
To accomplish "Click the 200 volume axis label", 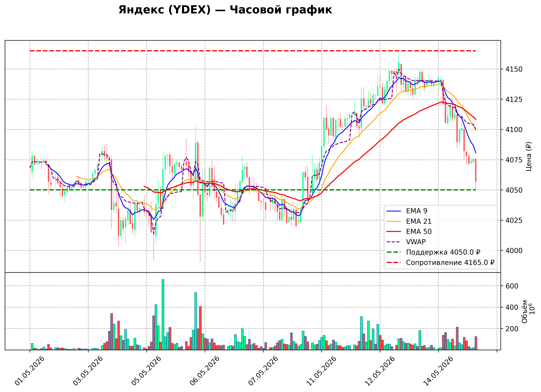I will (512, 329).
